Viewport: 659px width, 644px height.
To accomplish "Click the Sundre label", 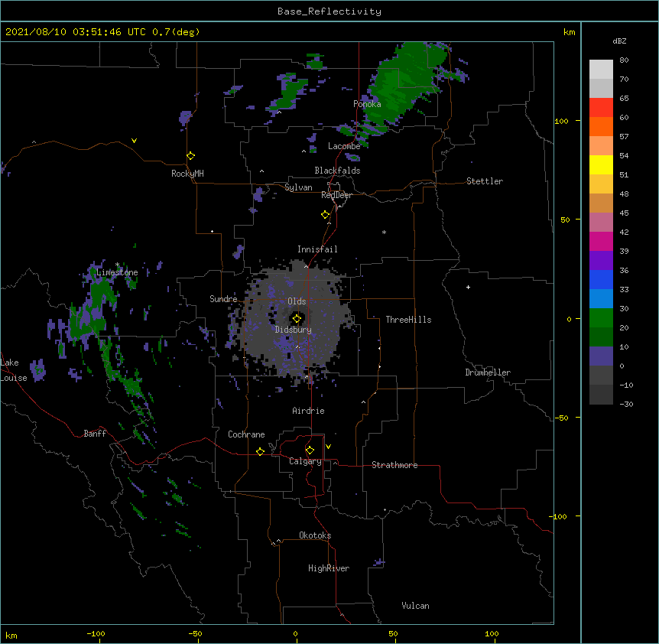I will pyautogui.click(x=223, y=299).
